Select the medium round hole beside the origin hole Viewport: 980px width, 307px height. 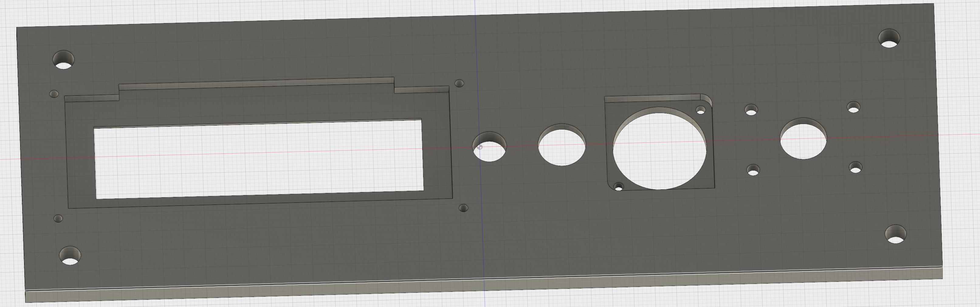(x=562, y=145)
